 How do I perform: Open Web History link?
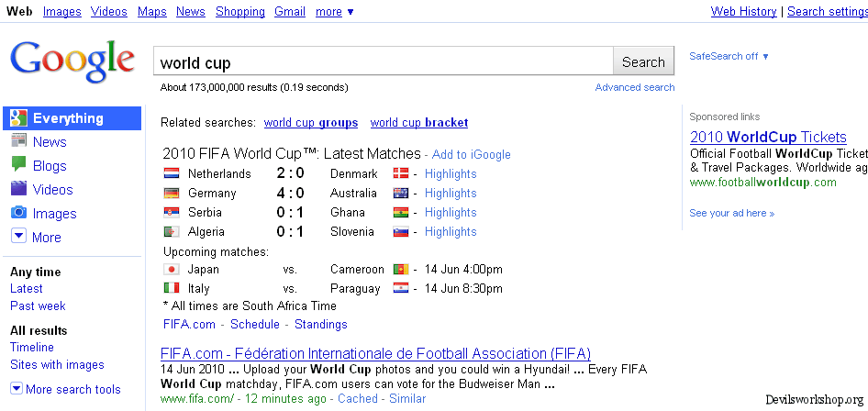[x=743, y=12]
